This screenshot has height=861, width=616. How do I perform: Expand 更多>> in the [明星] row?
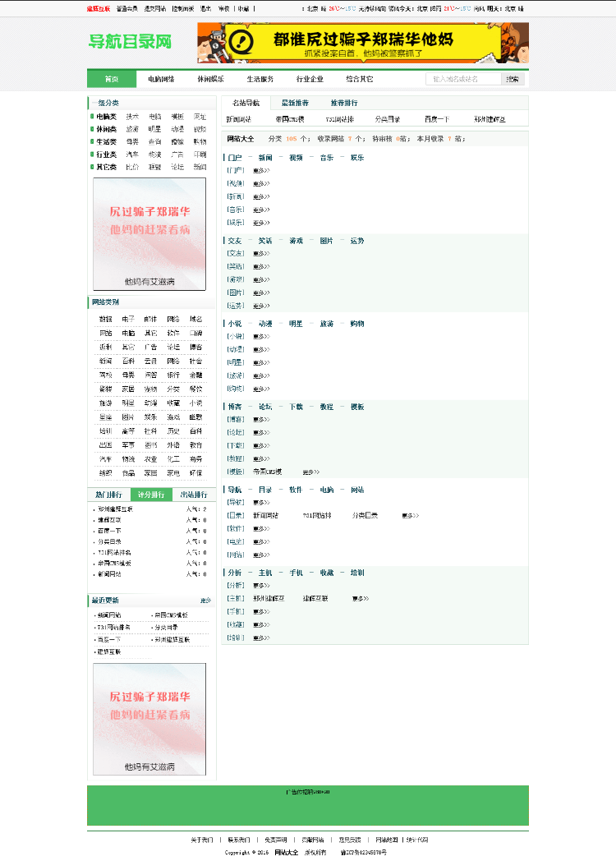[x=261, y=363]
